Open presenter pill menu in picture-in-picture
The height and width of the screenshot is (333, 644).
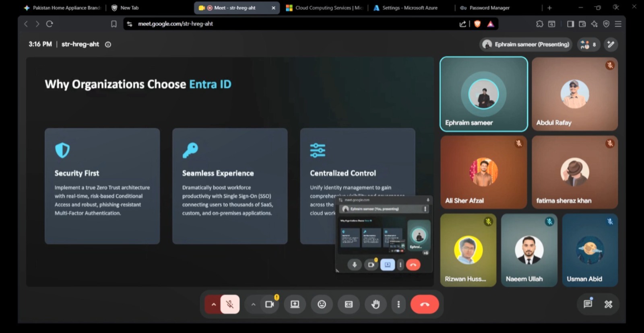(x=425, y=209)
